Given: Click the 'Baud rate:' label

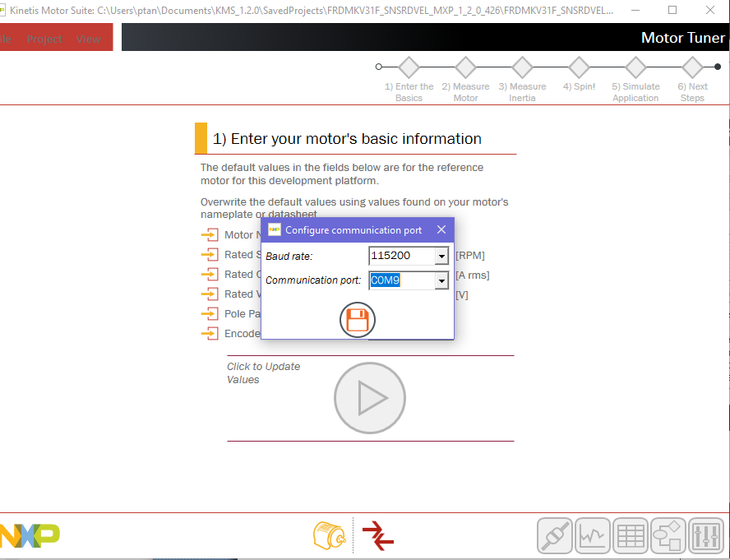Looking at the screenshot, I should (289, 257).
